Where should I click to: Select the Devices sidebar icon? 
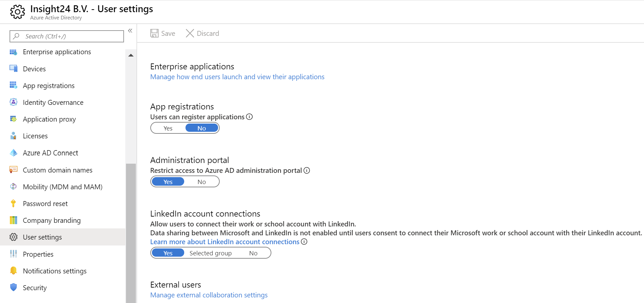pyautogui.click(x=13, y=69)
